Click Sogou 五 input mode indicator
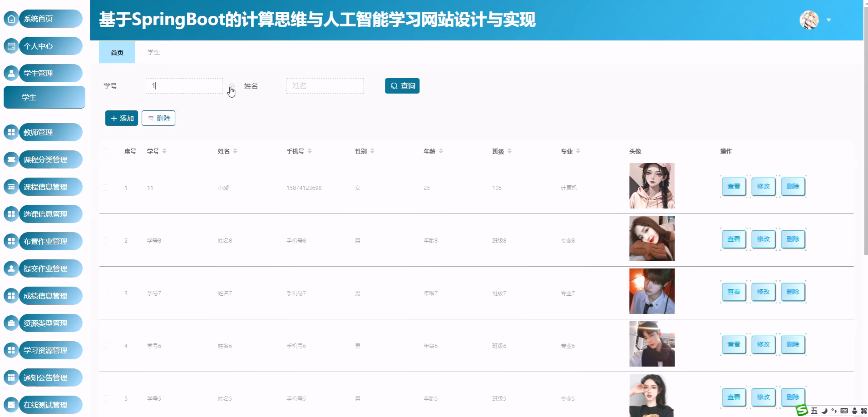 coord(814,411)
